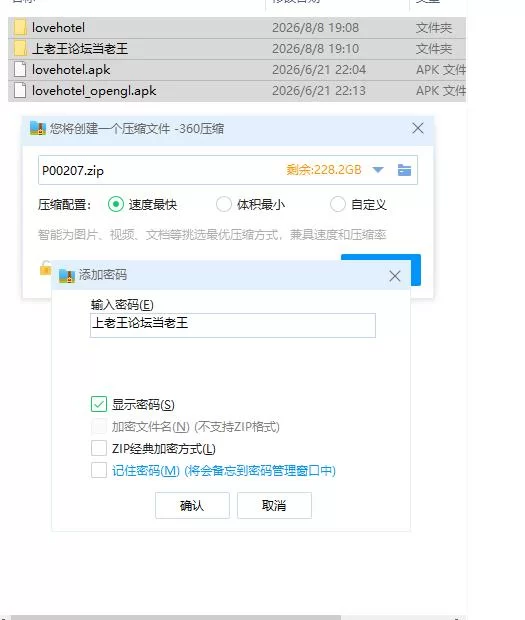Confirm the password with the 确认 button

[x=192, y=505]
